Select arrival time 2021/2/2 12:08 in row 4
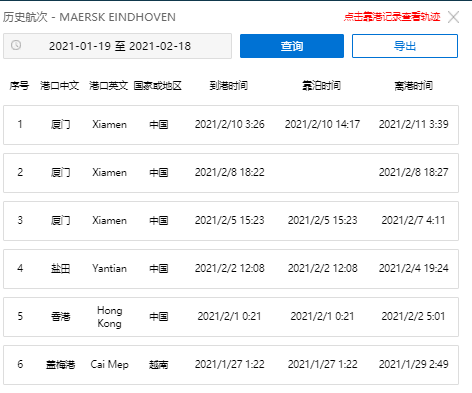472x393 pixels. click(x=230, y=268)
